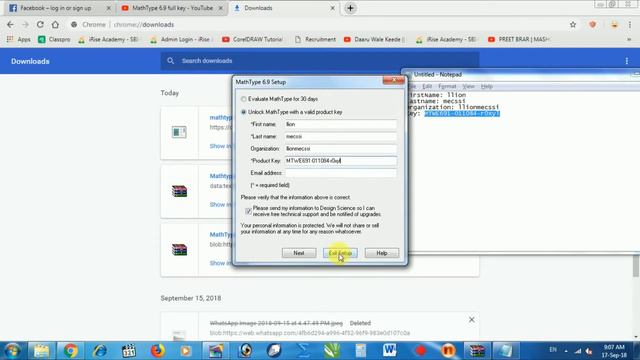This screenshot has width=640, height=360.
Task: Open Firefox from taskbar
Action: point(158,351)
